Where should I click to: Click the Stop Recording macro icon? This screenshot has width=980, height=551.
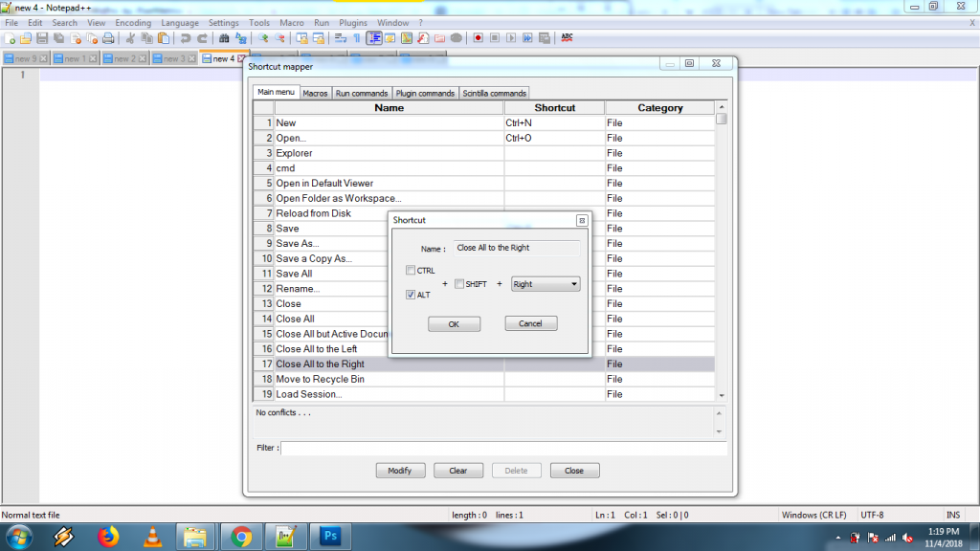[x=495, y=38]
